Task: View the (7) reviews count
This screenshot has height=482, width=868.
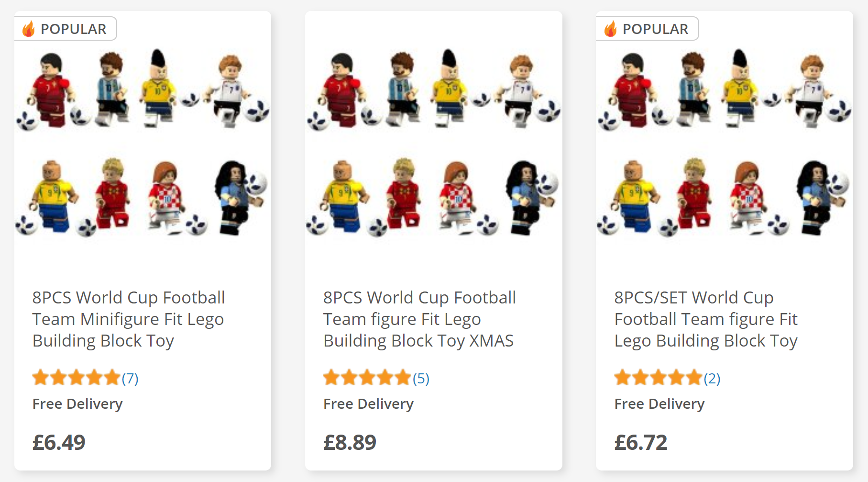Action: (130, 379)
